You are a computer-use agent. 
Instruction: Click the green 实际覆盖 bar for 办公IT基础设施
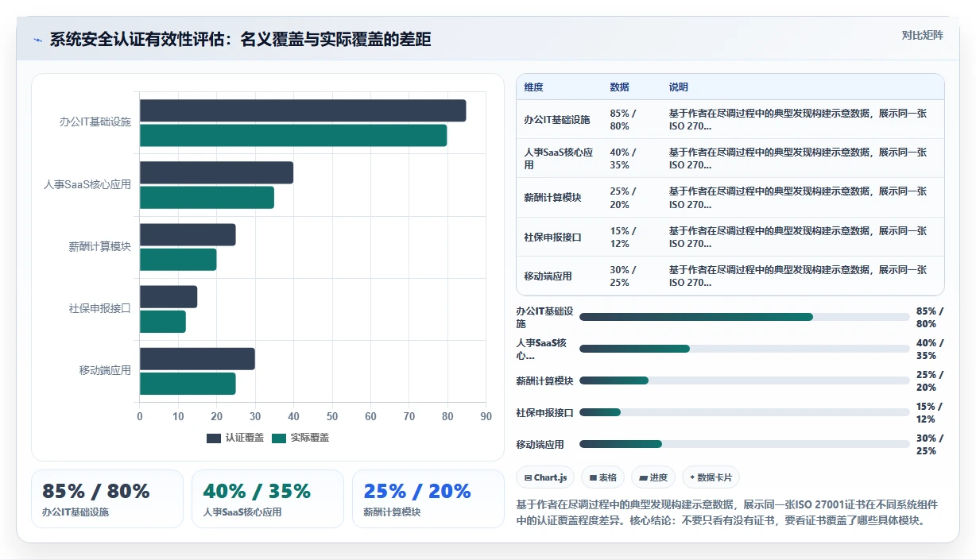click(293, 136)
